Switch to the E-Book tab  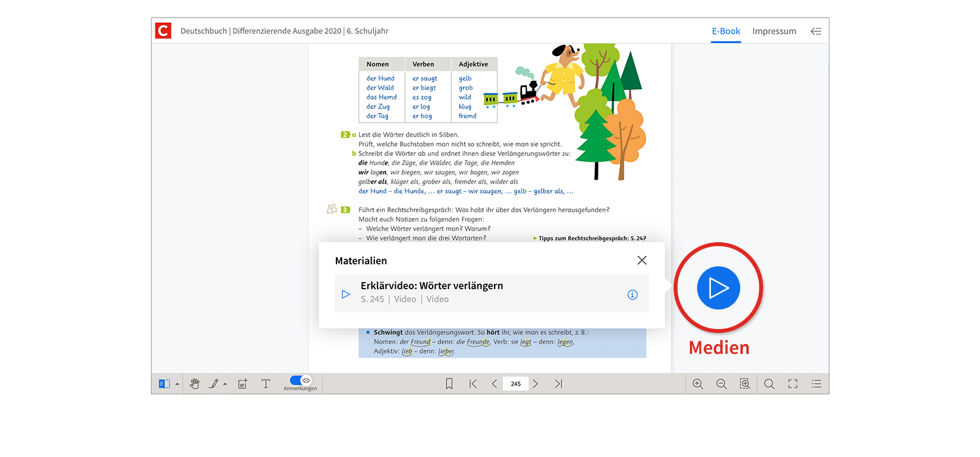click(x=726, y=31)
